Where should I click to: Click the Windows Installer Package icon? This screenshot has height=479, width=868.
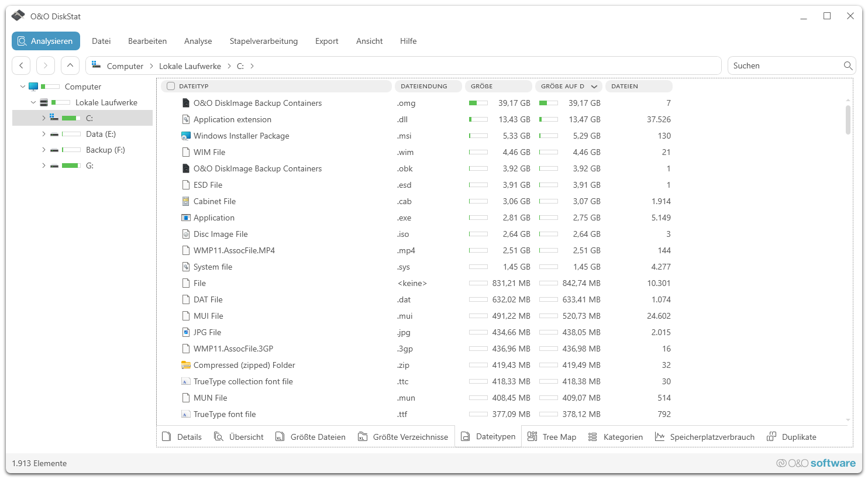coord(186,136)
